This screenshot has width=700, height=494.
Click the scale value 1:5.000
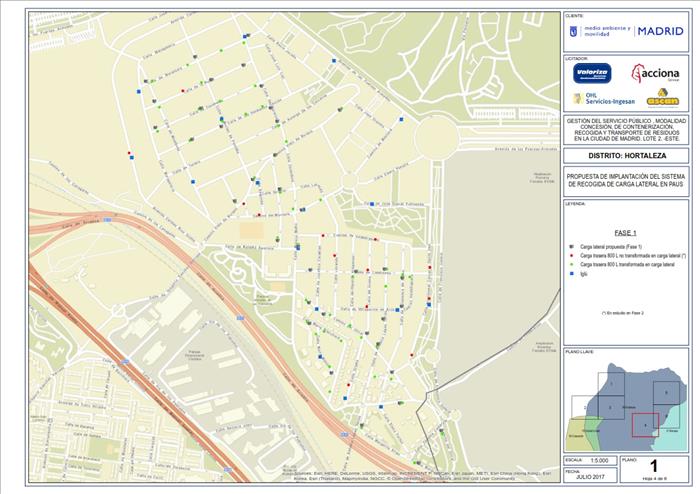[598, 460]
